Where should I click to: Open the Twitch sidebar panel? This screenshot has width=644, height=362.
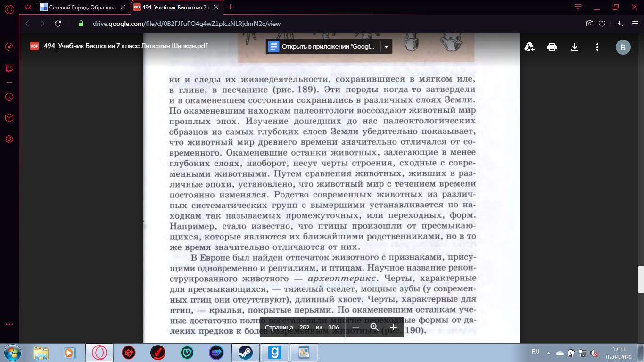pyautogui.click(x=9, y=68)
